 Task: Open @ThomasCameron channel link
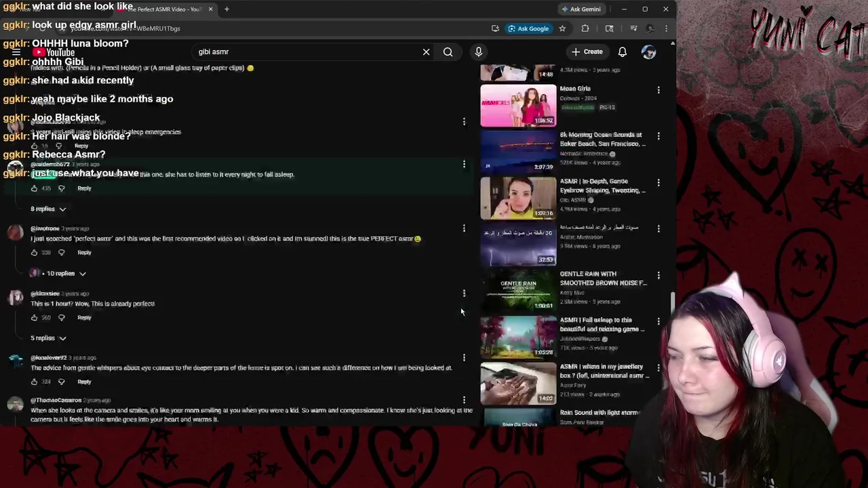pyautogui.click(x=56, y=401)
